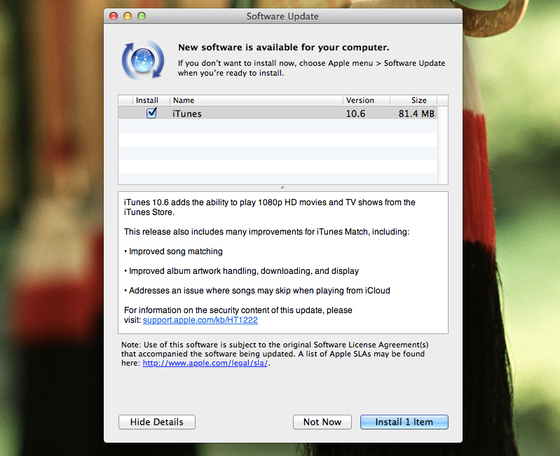
Task: Click the split-pane divider handle below list
Action: 282,187
